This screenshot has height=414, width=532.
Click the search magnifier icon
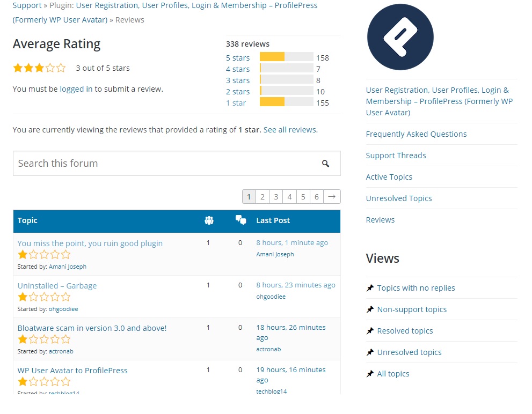pos(325,164)
